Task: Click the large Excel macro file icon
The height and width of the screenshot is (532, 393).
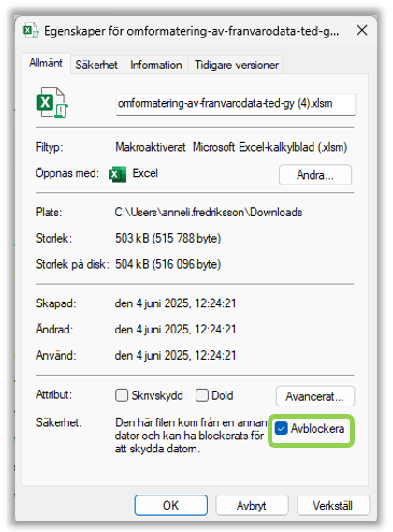Action: (x=52, y=102)
